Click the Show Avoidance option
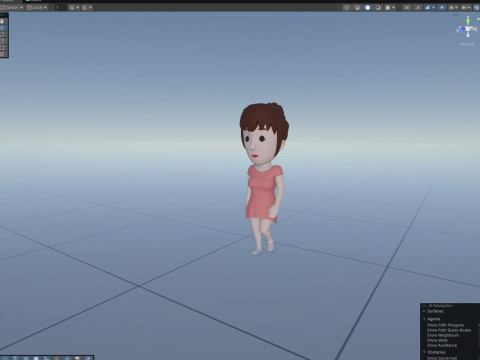The width and height of the screenshot is (480, 360). click(x=442, y=345)
